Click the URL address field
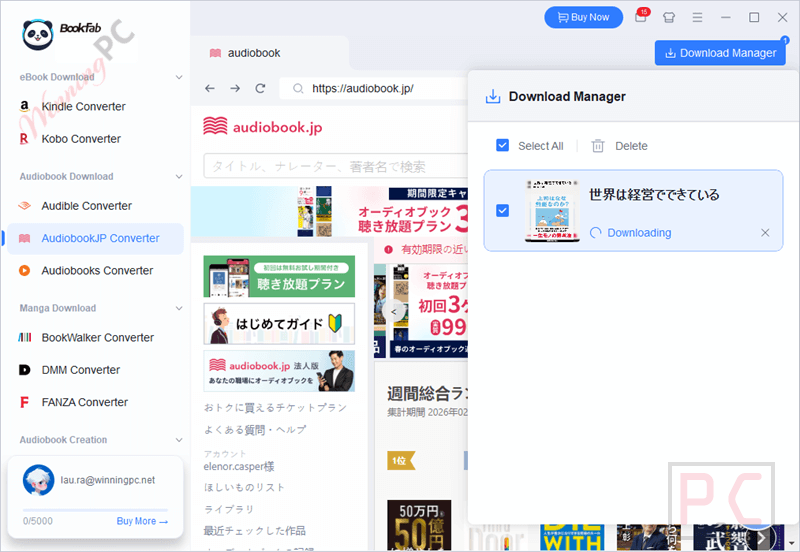This screenshot has width=800, height=552. tap(373, 89)
